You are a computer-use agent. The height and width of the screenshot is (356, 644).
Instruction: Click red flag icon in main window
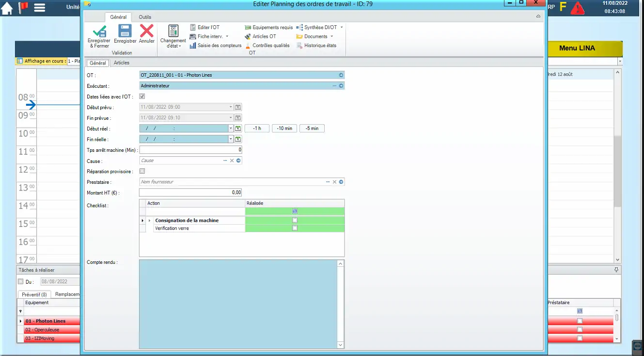[23, 8]
